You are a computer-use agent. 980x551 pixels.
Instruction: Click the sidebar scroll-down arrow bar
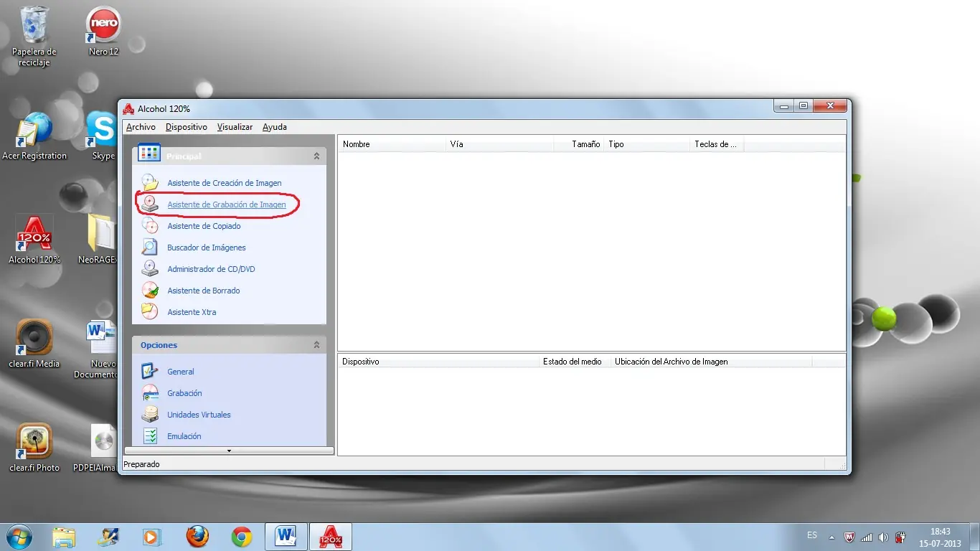pos(229,451)
